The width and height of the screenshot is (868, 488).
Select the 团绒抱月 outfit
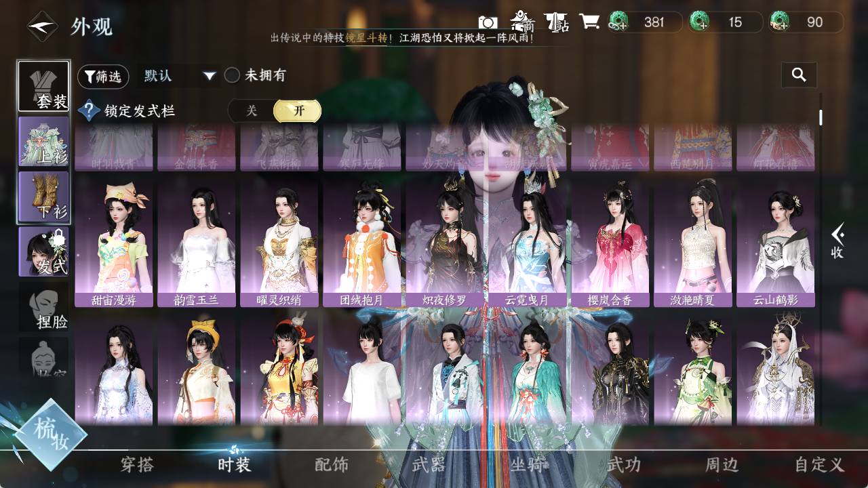(x=362, y=243)
